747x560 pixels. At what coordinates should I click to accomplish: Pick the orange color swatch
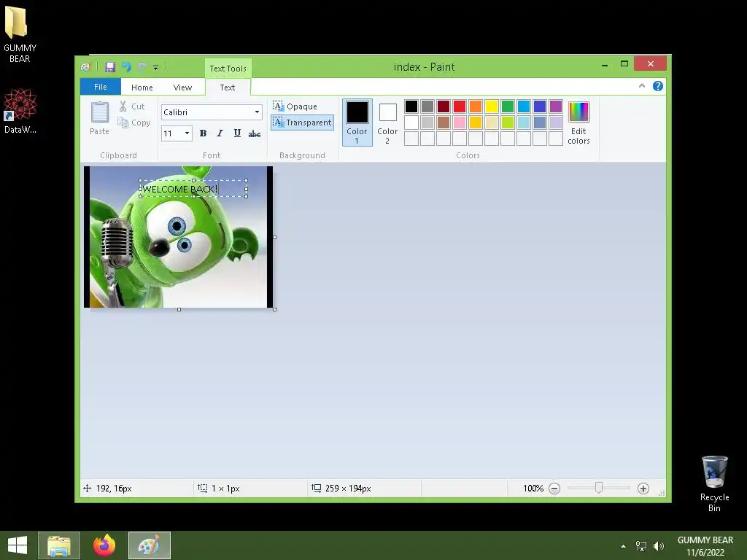[x=476, y=106]
